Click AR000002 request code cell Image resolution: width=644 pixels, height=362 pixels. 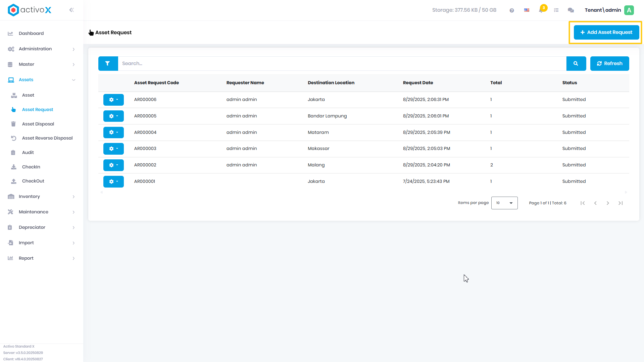(x=145, y=165)
